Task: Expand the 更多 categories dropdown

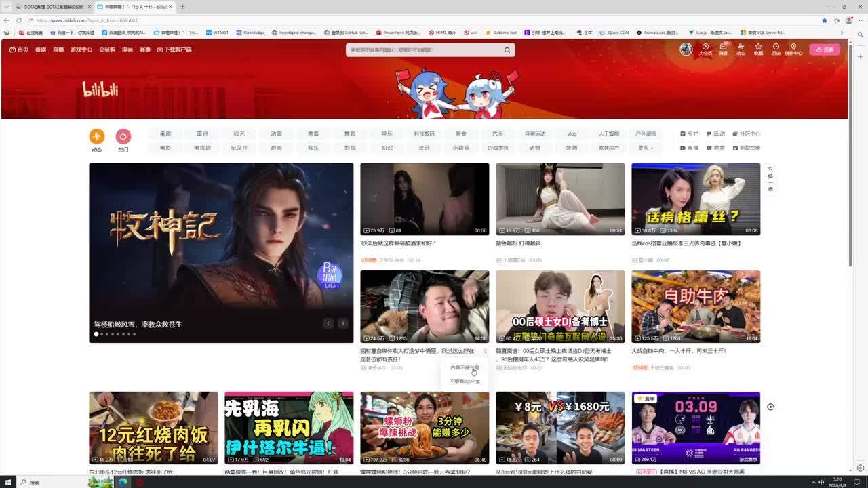Action: click(x=646, y=148)
